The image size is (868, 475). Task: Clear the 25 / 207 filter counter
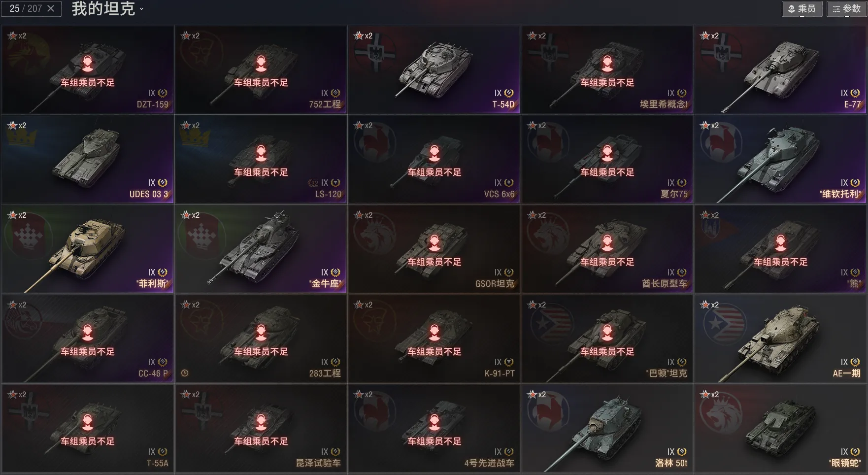(x=51, y=8)
